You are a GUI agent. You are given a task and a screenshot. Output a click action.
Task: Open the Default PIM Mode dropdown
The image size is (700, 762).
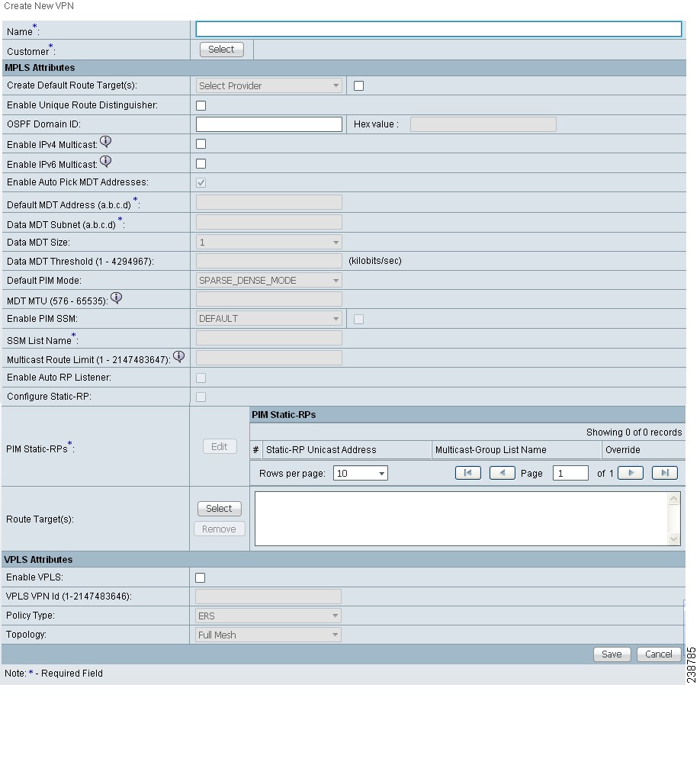point(268,281)
